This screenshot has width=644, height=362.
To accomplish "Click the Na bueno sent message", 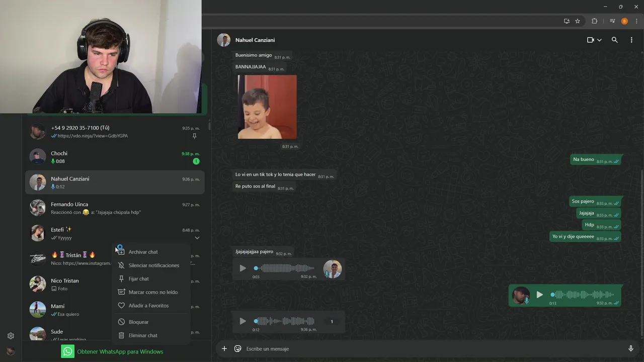I will tap(596, 160).
